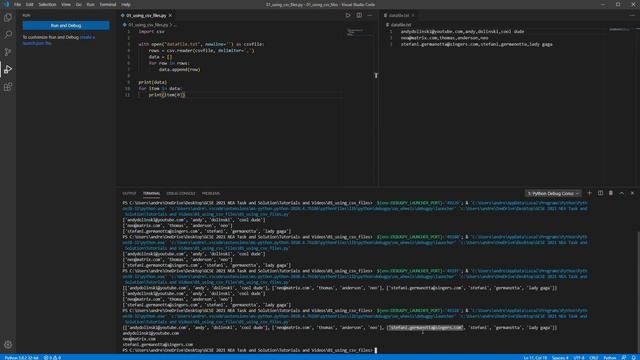640x360 pixels.
Task: Close the 01_using_csv_files.py editor tab
Action: [x=170, y=16]
